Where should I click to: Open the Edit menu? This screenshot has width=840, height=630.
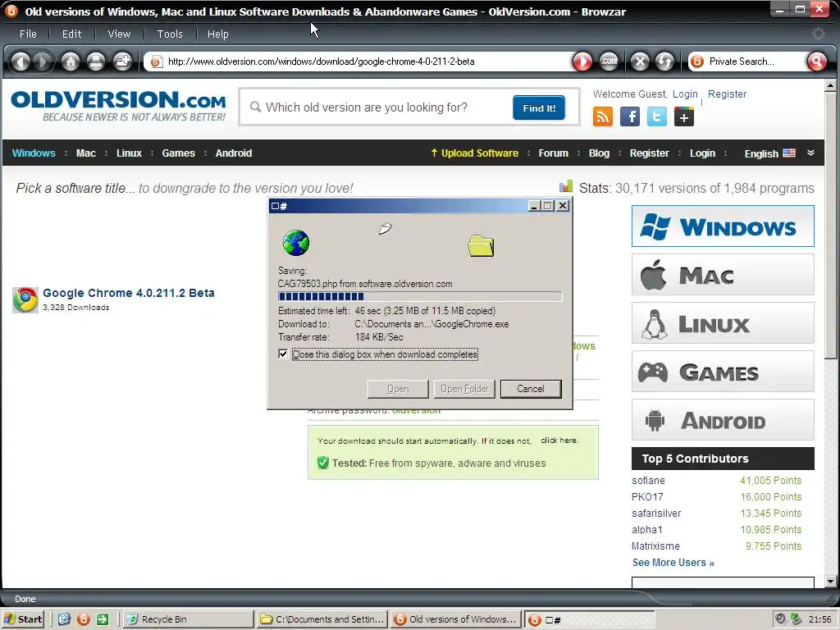pos(72,34)
